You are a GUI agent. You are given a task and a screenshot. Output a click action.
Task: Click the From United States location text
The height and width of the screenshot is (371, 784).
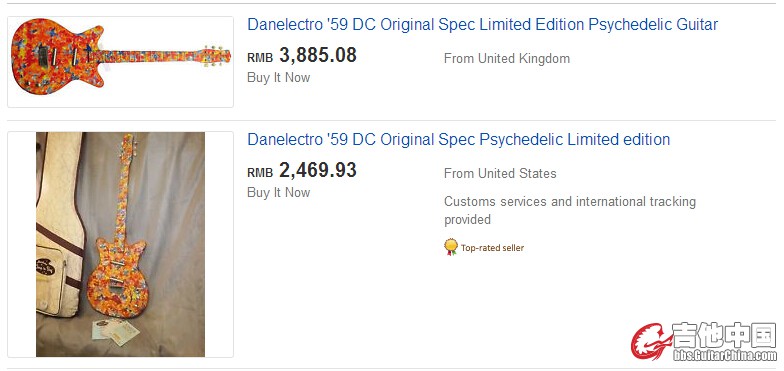[500, 174]
